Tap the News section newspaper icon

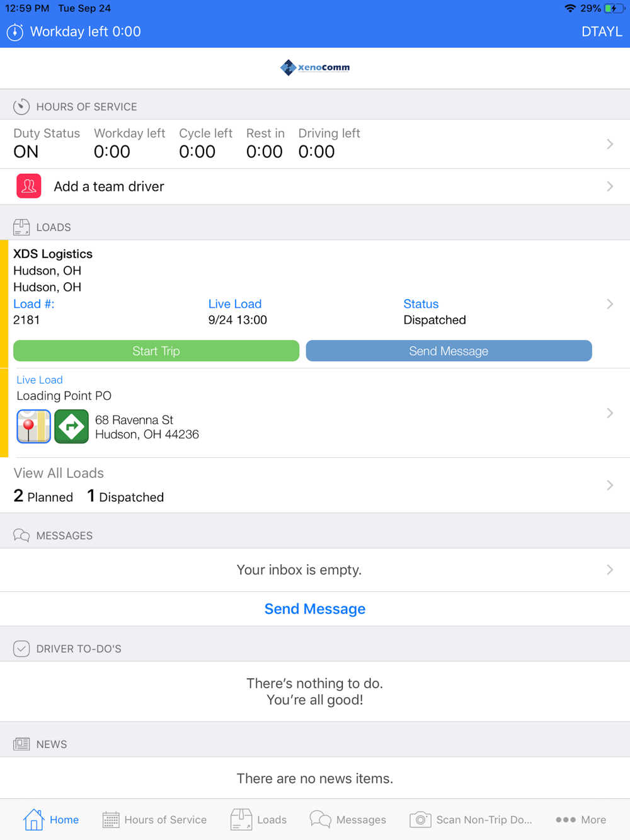21,744
